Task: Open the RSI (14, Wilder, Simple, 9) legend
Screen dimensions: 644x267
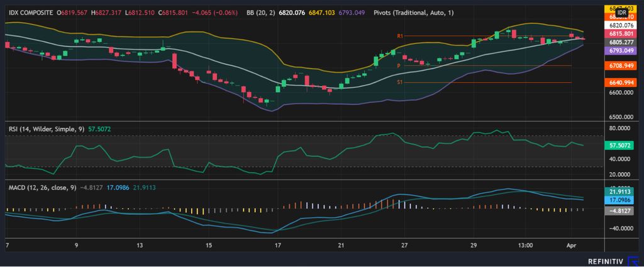Action: (45, 128)
